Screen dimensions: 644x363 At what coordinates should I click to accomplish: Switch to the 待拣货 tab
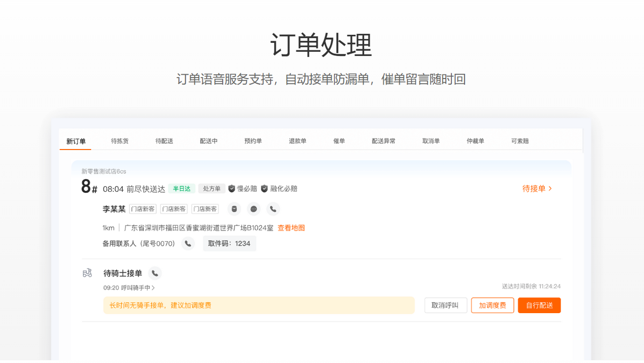coord(120,141)
